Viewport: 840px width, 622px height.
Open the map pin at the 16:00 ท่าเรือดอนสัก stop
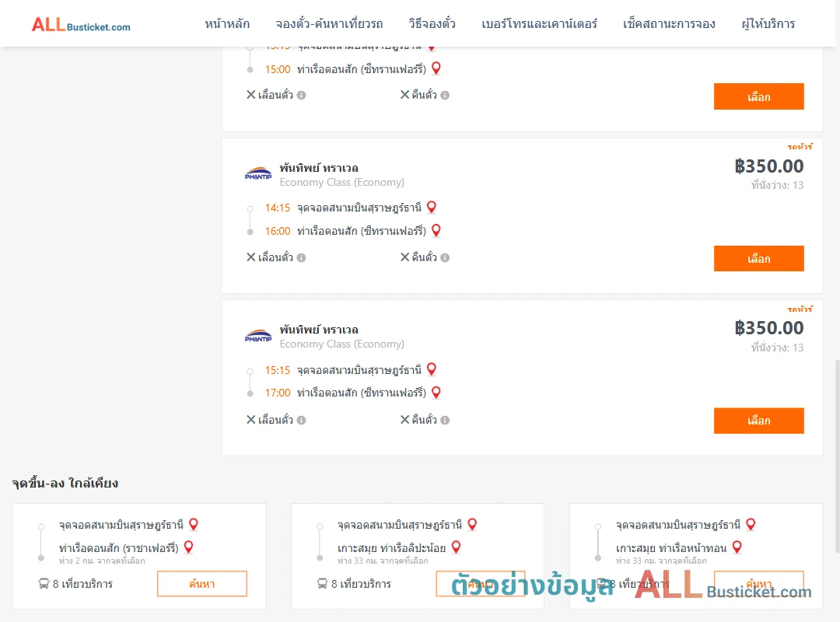436,230
